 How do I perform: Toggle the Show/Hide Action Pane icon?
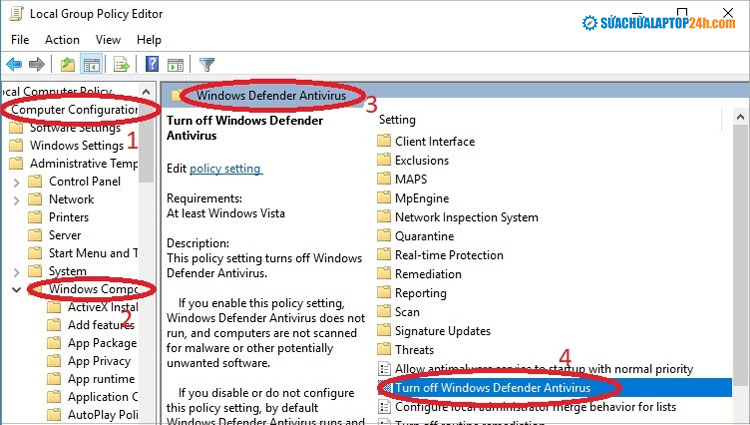(175, 65)
